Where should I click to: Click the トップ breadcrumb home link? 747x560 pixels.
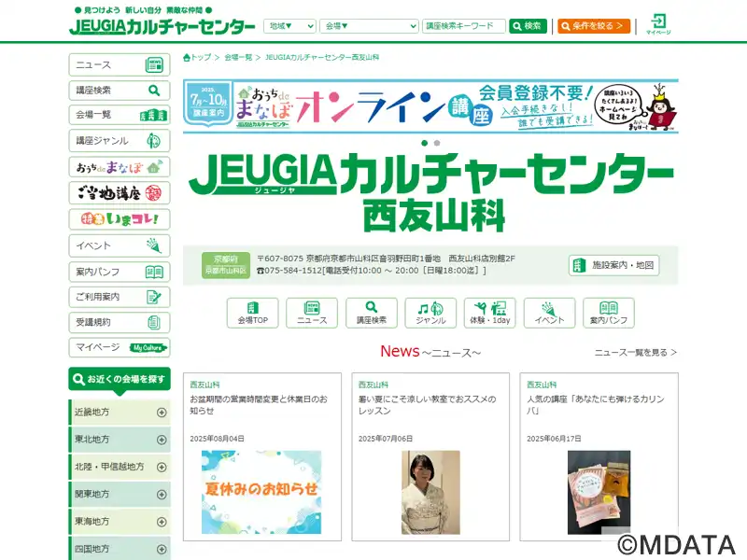click(197, 57)
